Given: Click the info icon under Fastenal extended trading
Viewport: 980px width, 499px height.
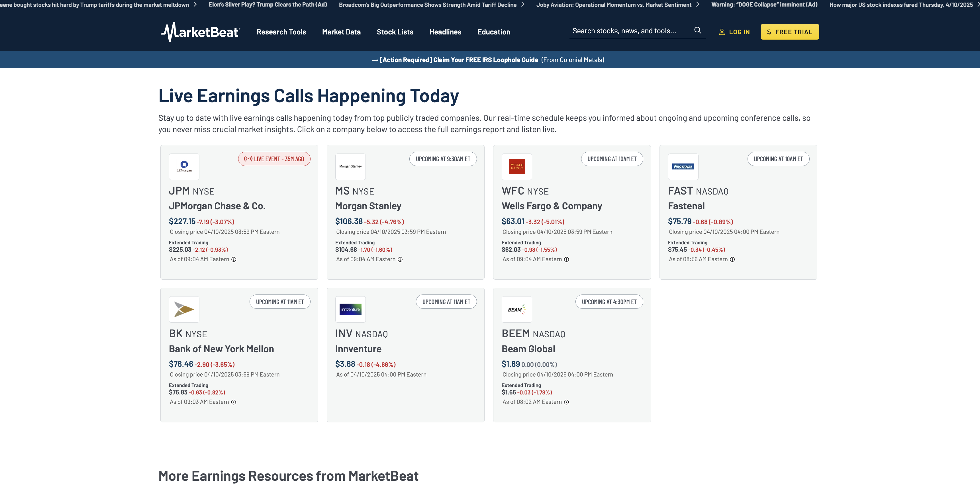Looking at the screenshot, I should coord(732,259).
